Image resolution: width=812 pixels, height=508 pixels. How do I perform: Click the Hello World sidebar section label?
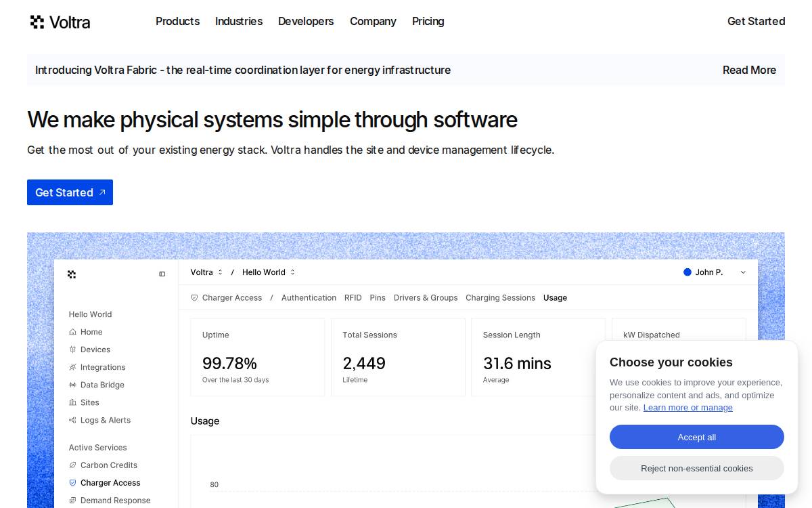tap(90, 314)
